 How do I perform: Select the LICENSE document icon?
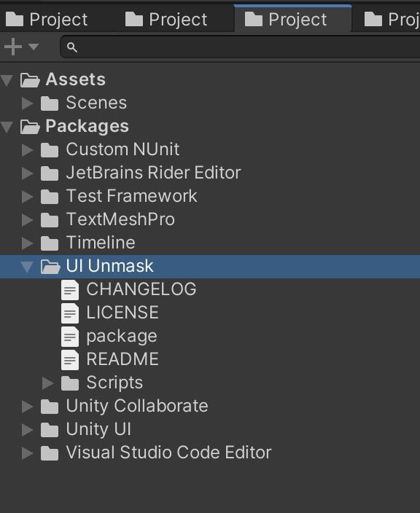70,313
